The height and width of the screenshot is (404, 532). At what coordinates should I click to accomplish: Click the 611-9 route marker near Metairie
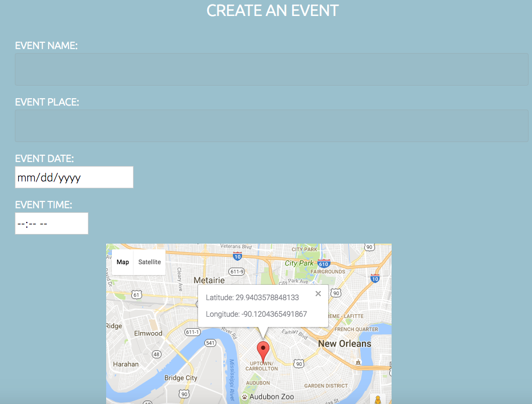(236, 271)
